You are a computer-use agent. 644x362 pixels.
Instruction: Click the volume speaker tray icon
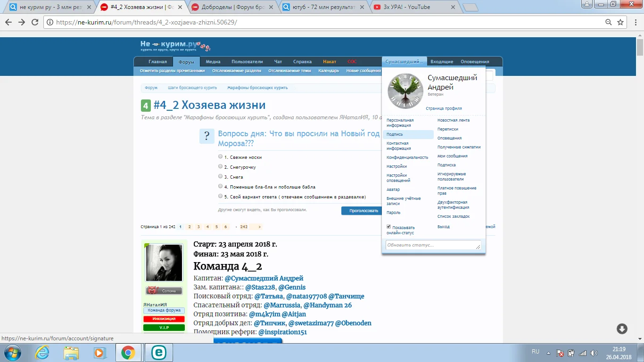coord(594,353)
